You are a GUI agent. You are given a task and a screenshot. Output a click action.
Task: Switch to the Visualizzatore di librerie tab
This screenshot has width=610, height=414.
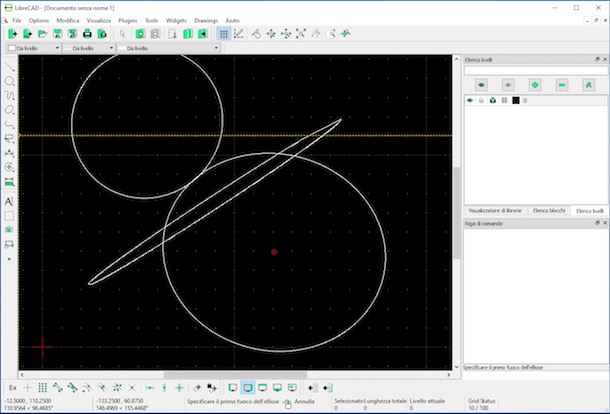(x=495, y=211)
